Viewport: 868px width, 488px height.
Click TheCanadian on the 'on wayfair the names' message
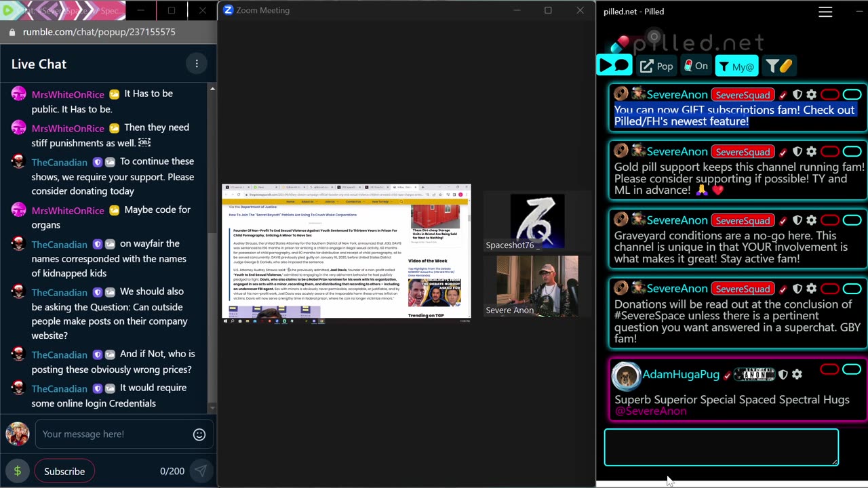pos(59,245)
